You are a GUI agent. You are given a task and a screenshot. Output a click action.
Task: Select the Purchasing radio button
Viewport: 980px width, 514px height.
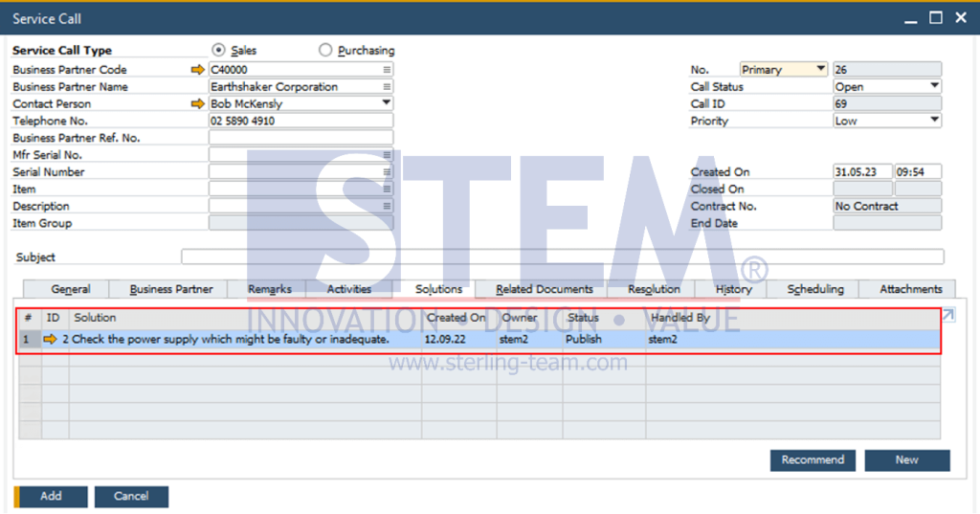325,51
